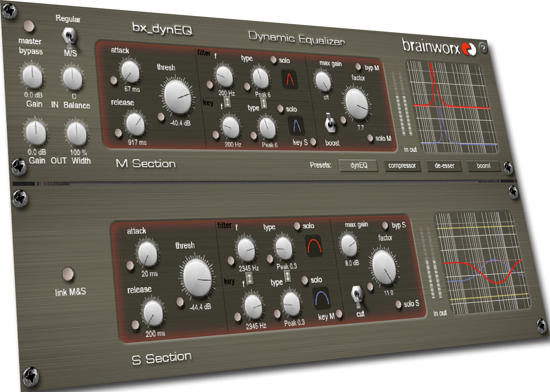Click the S section EQ curve display
This screenshot has height=392, width=550.
pos(483,262)
